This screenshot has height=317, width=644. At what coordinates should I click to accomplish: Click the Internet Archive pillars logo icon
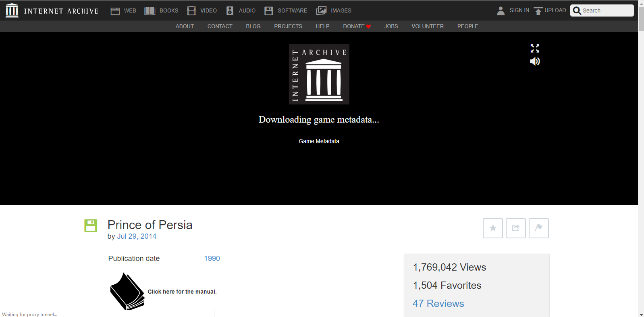(x=12, y=10)
